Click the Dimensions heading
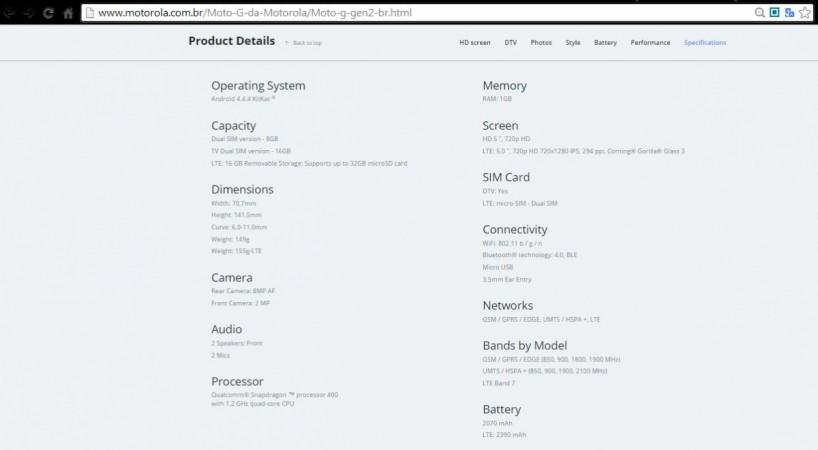 click(x=242, y=189)
